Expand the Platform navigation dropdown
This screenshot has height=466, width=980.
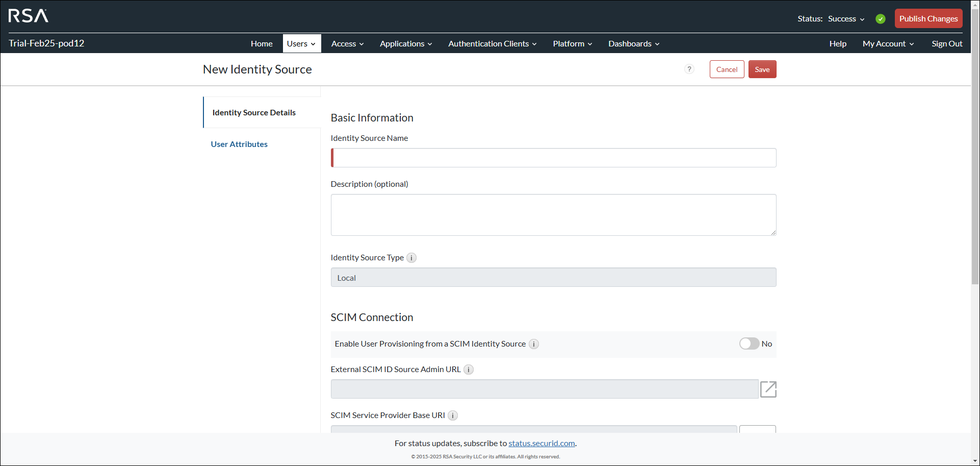(572, 43)
